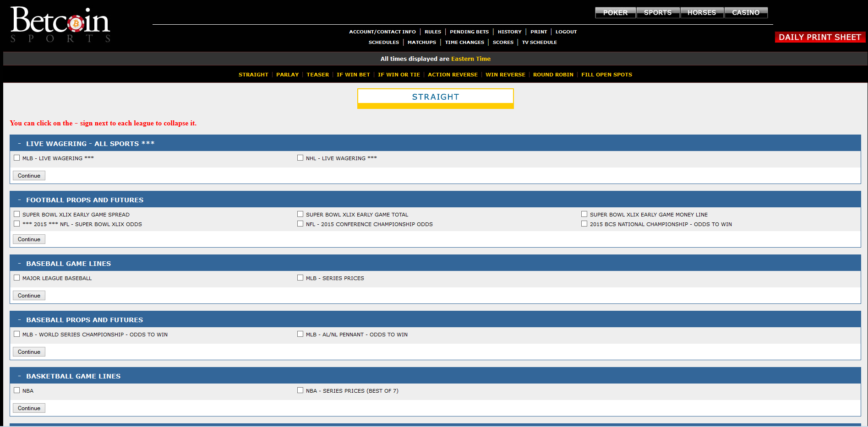View betting History
868x427 pixels.
509,32
